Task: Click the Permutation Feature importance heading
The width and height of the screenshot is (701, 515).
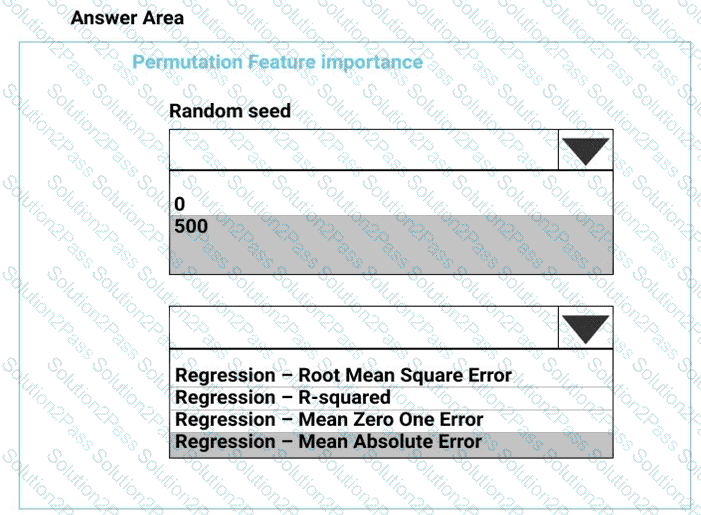Action: 277,62
